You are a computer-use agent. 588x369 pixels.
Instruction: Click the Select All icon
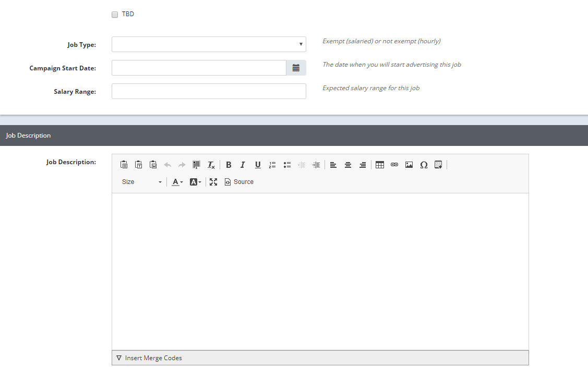pos(196,165)
